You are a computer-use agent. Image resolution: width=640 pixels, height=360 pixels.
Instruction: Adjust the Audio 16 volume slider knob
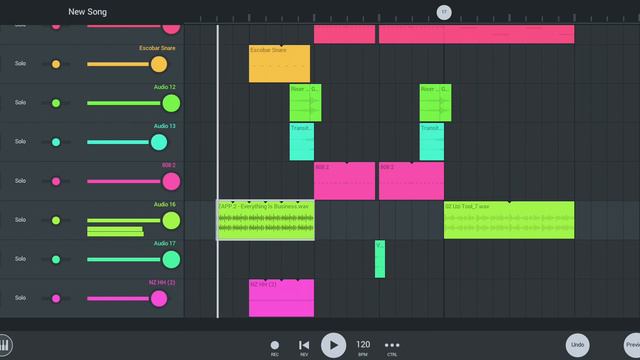(171, 220)
